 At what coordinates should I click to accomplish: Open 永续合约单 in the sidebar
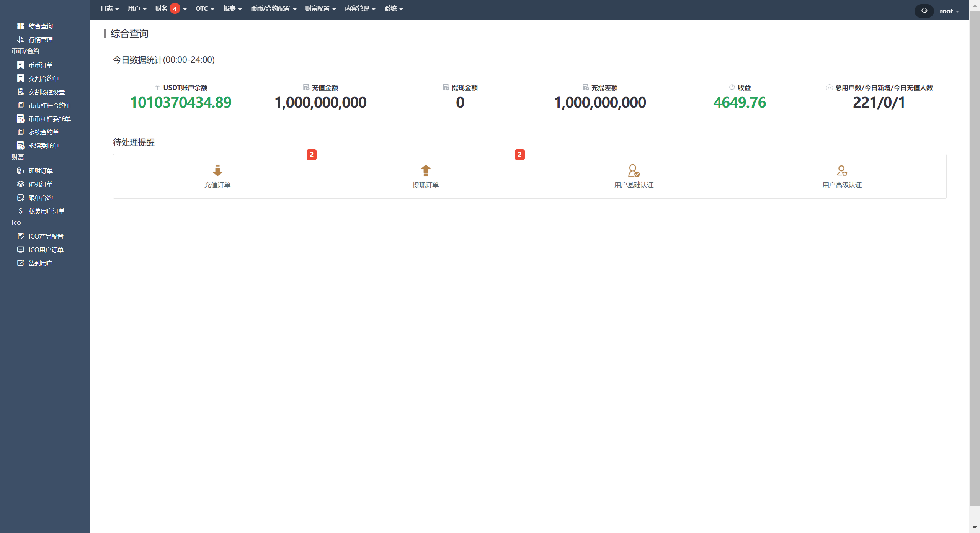(43, 132)
